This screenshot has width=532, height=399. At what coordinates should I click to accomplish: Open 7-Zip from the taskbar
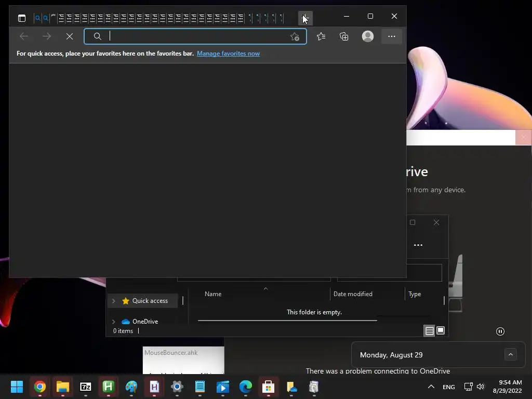click(x=86, y=387)
